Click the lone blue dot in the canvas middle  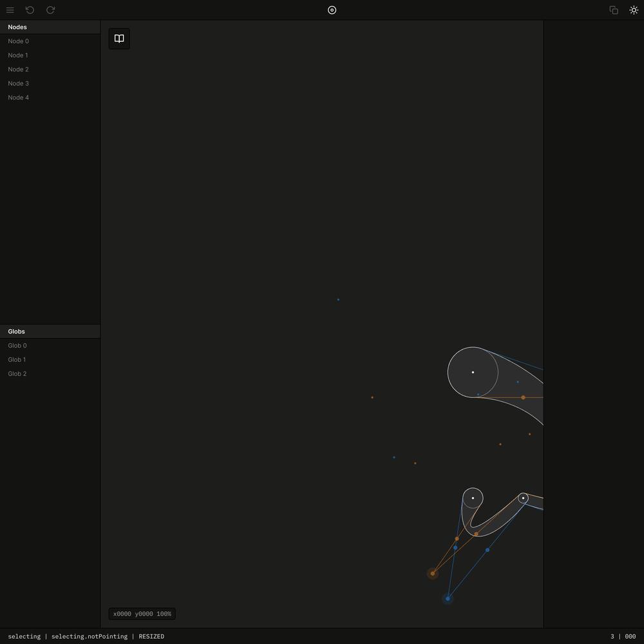click(x=338, y=300)
